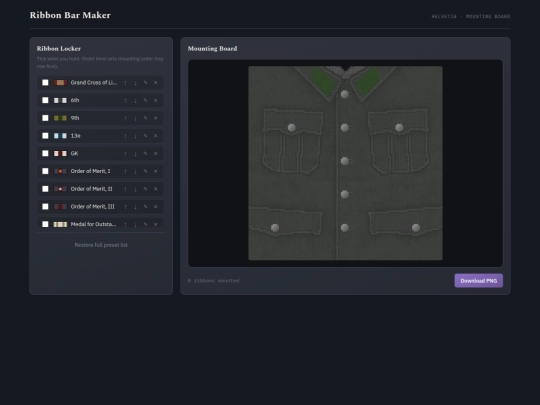
Task: Select the 6th ribbon label
Action: pos(75,100)
